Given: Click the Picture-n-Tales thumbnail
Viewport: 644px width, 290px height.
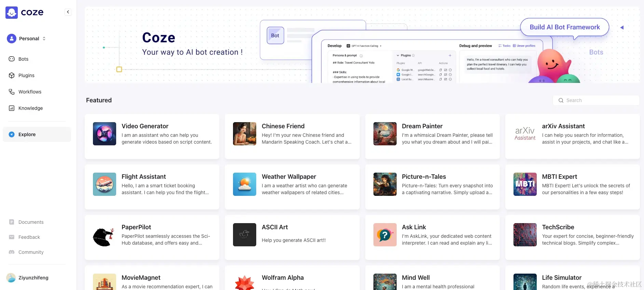Looking at the screenshot, I should coord(385,184).
